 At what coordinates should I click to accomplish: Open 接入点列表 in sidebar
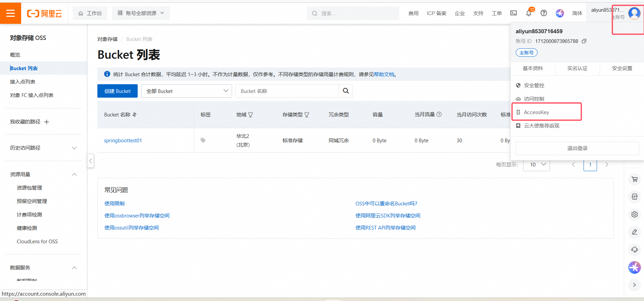(x=22, y=82)
